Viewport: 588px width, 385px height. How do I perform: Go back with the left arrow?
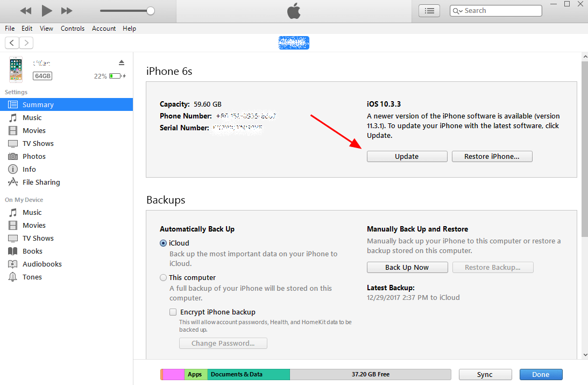pos(12,43)
